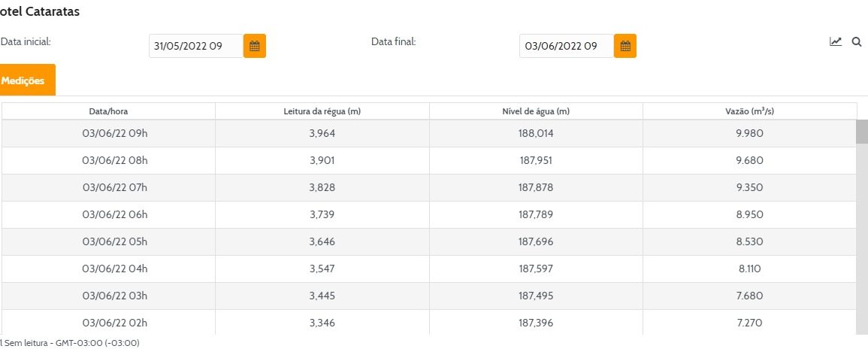Open the Data inicial calendar picker
The width and height of the screenshot is (868, 352).
pos(254,46)
